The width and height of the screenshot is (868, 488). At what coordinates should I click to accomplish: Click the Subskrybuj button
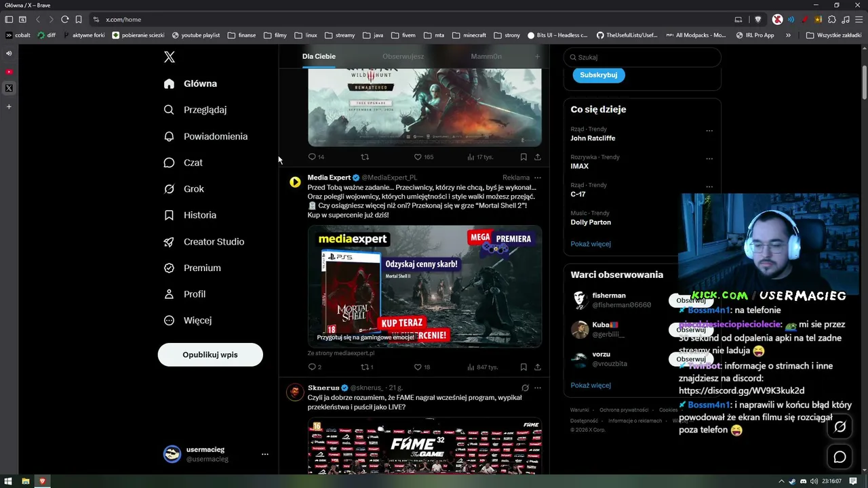pyautogui.click(x=599, y=75)
